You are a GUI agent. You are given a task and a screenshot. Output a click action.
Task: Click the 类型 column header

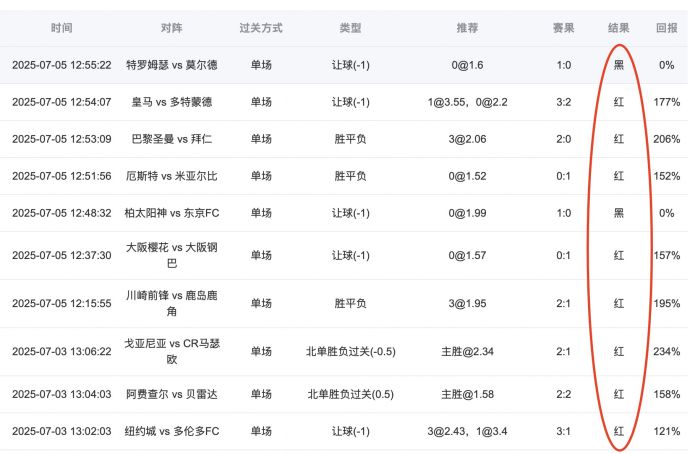(350, 28)
